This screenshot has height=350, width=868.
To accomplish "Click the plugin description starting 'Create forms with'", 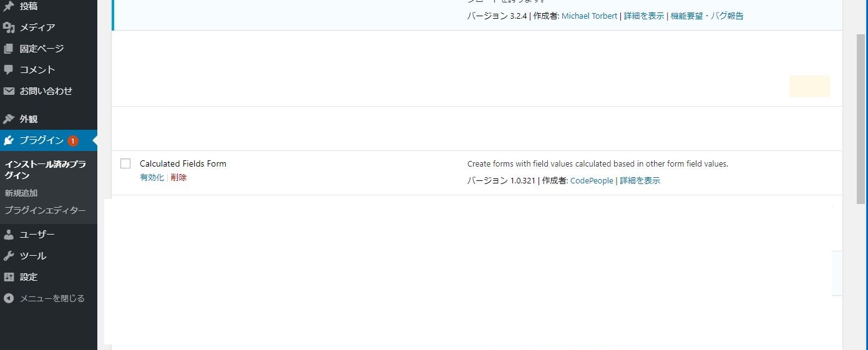I will click(x=598, y=164).
